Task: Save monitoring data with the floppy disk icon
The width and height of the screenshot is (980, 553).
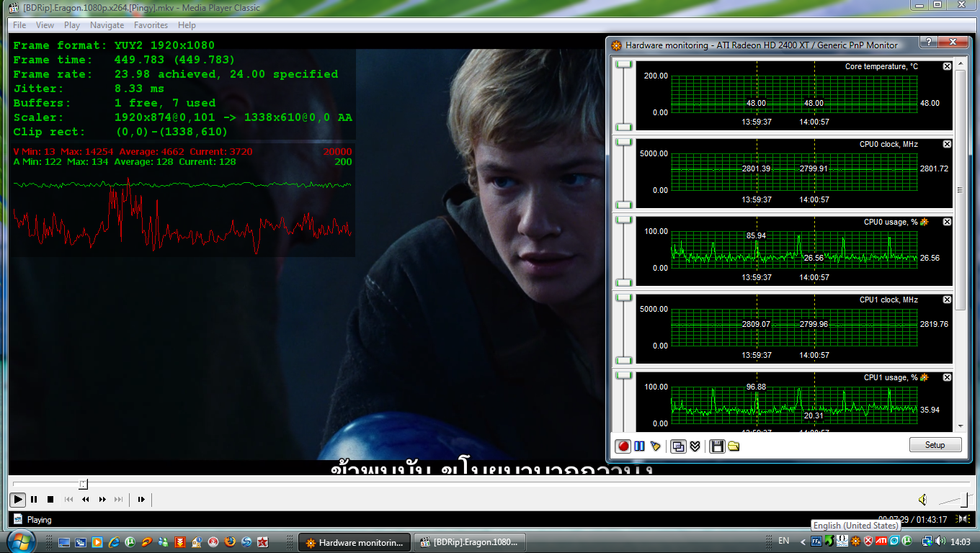Action: [717, 446]
